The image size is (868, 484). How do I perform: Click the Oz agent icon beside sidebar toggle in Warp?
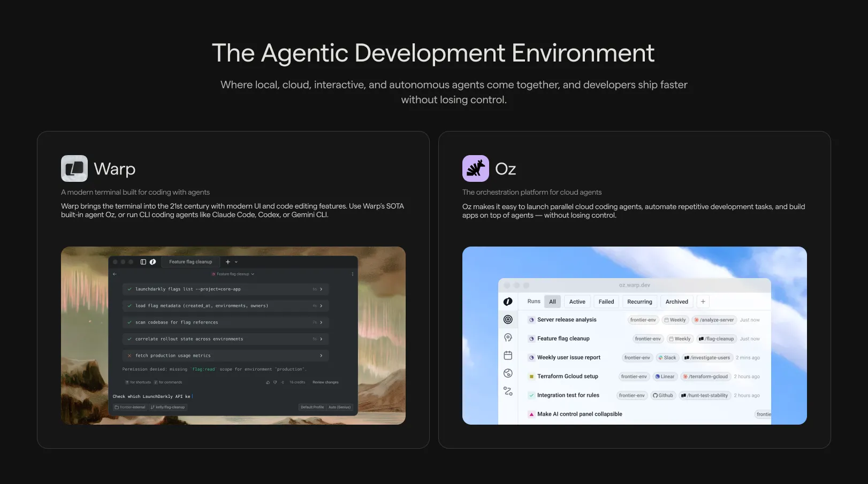coord(153,262)
